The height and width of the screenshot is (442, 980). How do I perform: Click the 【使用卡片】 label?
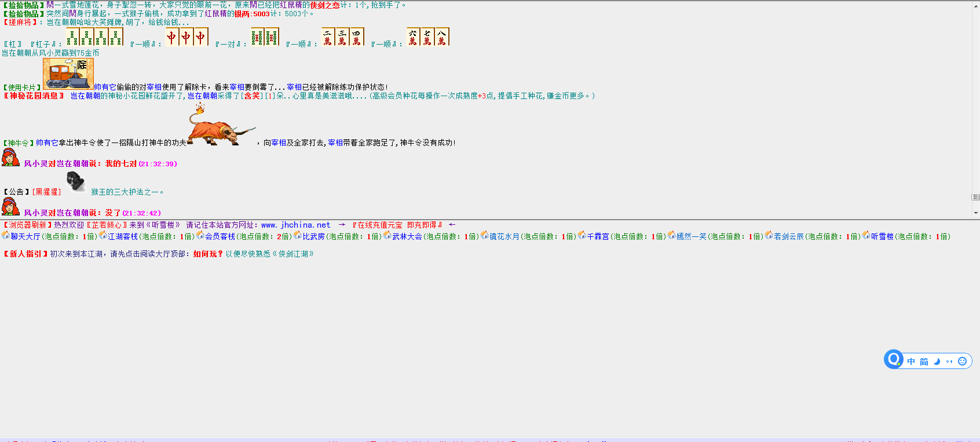22,87
